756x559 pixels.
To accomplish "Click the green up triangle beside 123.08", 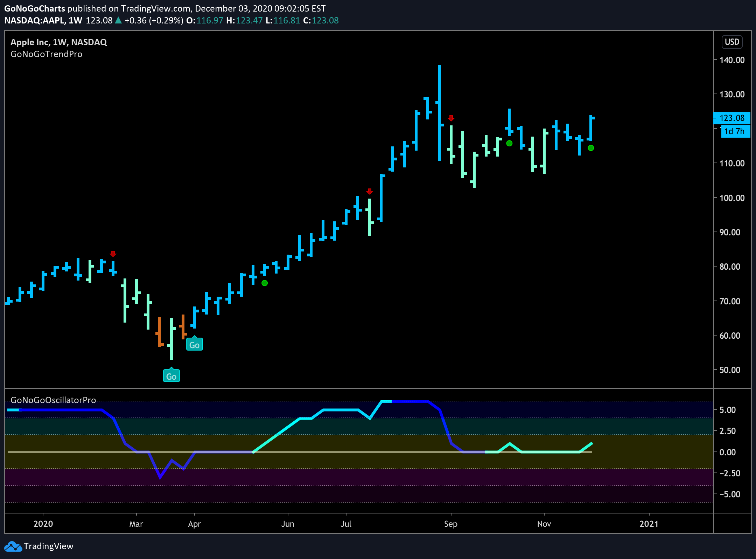I will 118,20.
